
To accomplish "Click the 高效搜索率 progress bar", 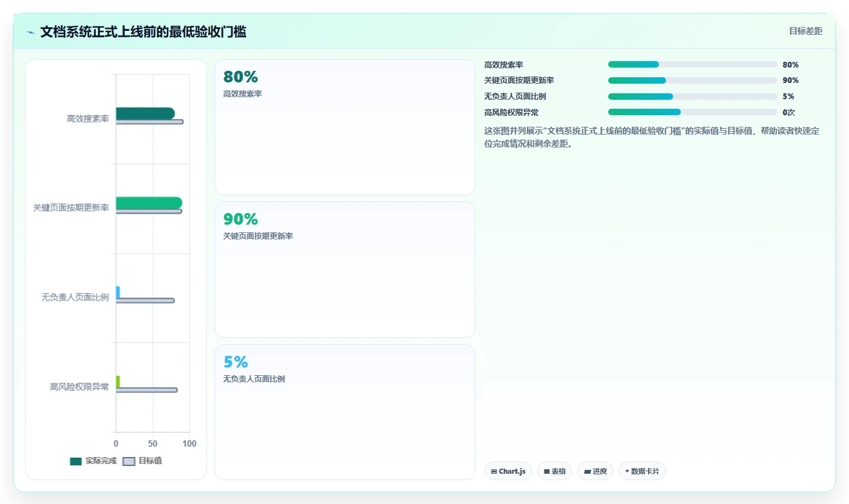I will click(x=692, y=64).
